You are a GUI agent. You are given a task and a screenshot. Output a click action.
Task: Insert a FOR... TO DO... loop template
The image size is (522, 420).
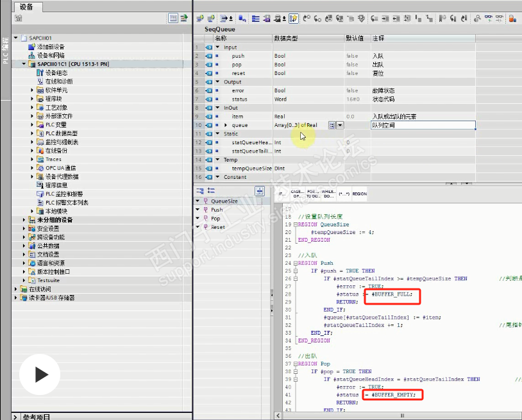[312, 194]
